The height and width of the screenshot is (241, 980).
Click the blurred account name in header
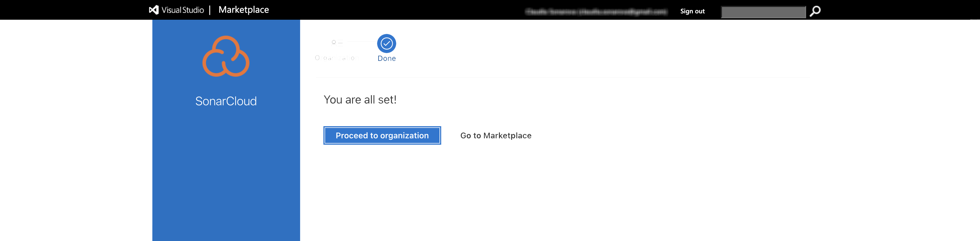[596, 12]
